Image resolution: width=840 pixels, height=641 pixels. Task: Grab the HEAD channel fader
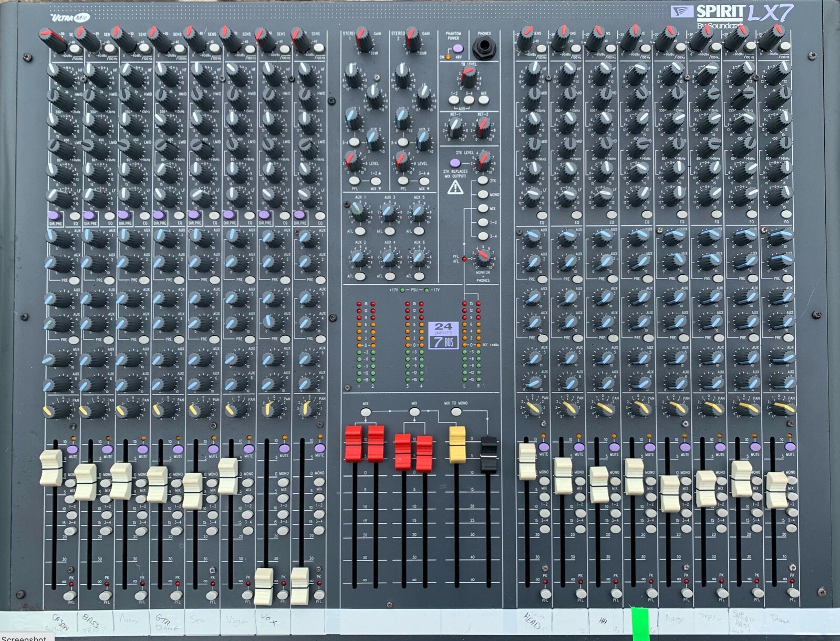[527, 462]
